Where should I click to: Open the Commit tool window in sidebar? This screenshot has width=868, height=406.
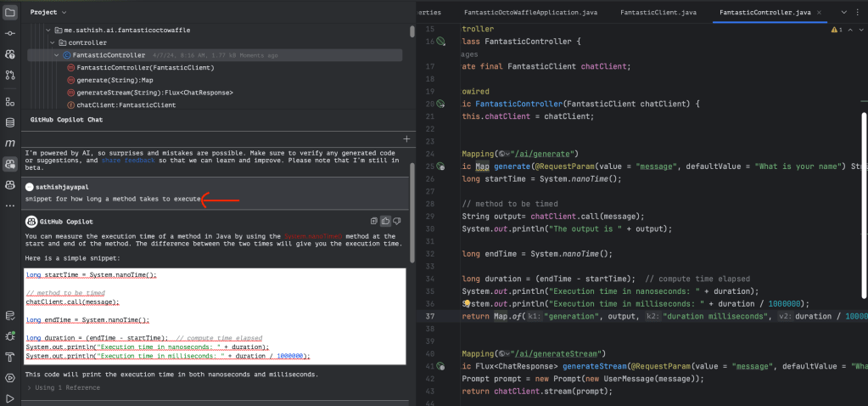(10, 33)
